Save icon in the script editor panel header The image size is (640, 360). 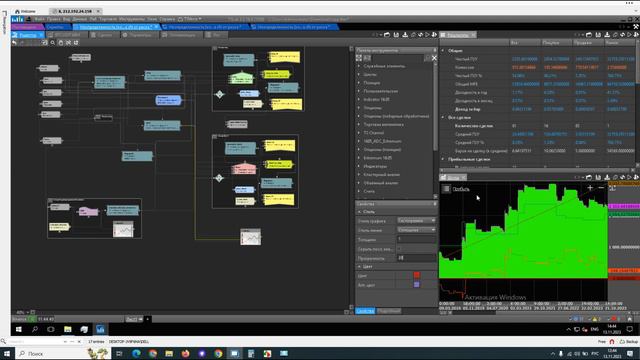coord(396,35)
